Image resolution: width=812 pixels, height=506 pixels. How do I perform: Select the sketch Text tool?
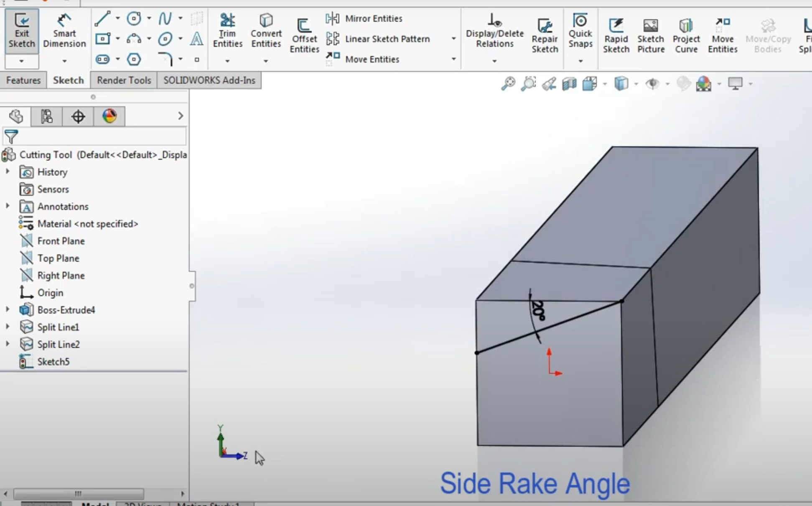point(196,39)
